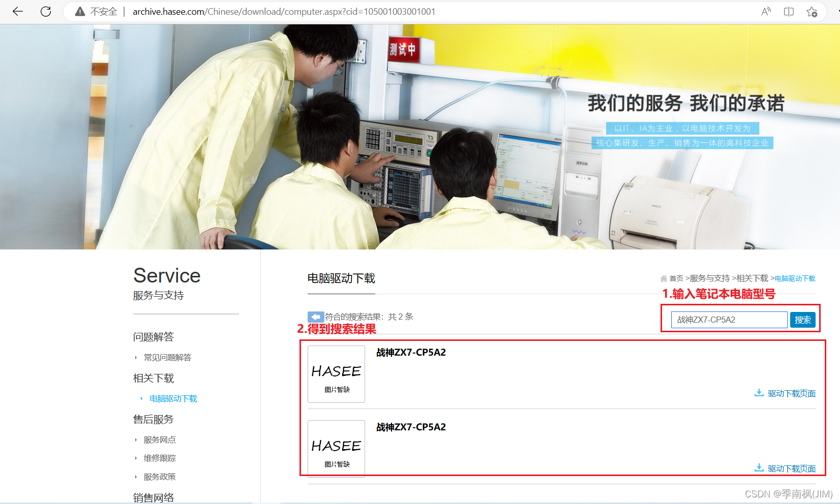Click the address bar URL
Viewport: 840px width, 504px height.
pos(284,11)
